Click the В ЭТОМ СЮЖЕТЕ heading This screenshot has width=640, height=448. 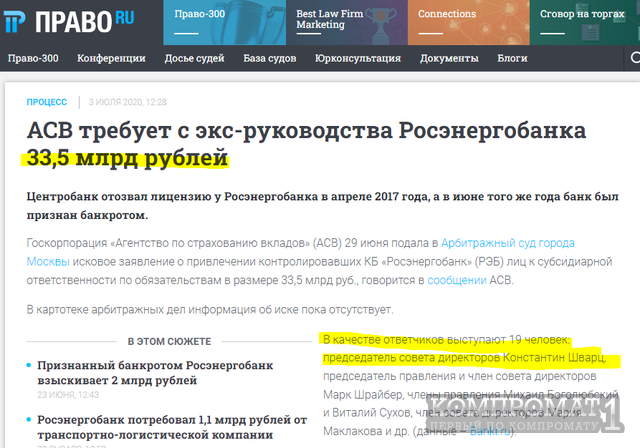tap(169, 342)
